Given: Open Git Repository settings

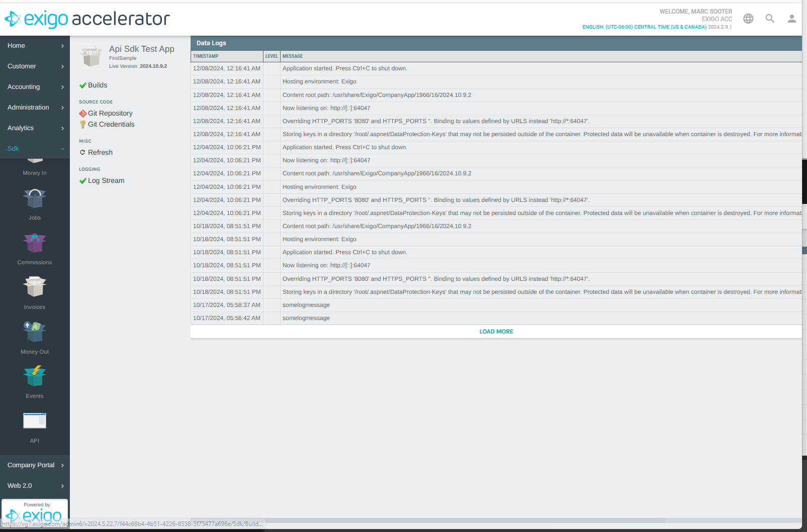Looking at the screenshot, I should pyautogui.click(x=110, y=114).
